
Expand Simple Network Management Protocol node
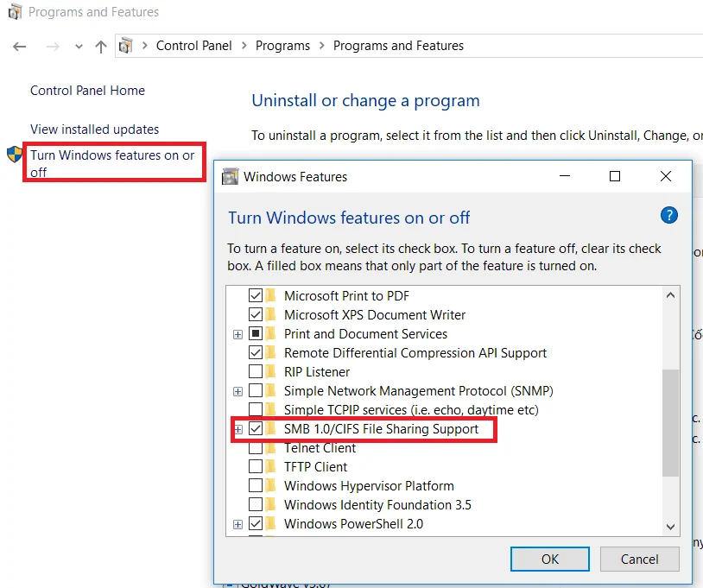point(238,391)
